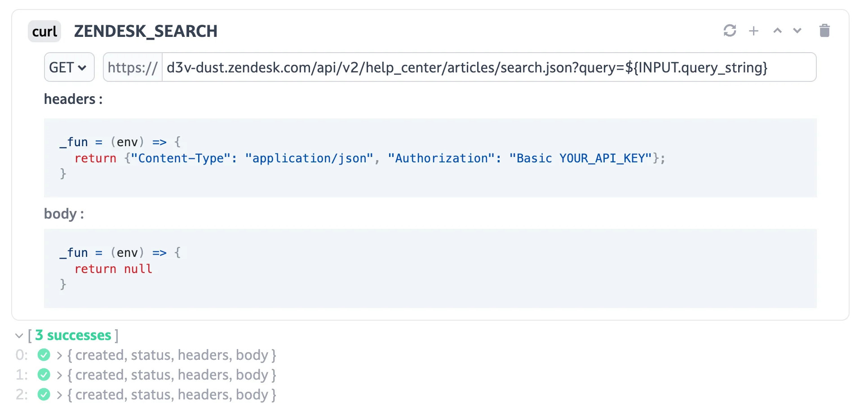The height and width of the screenshot is (412, 868).
Task: Move the ZENDESK_SEARCH block down
Action: click(797, 31)
